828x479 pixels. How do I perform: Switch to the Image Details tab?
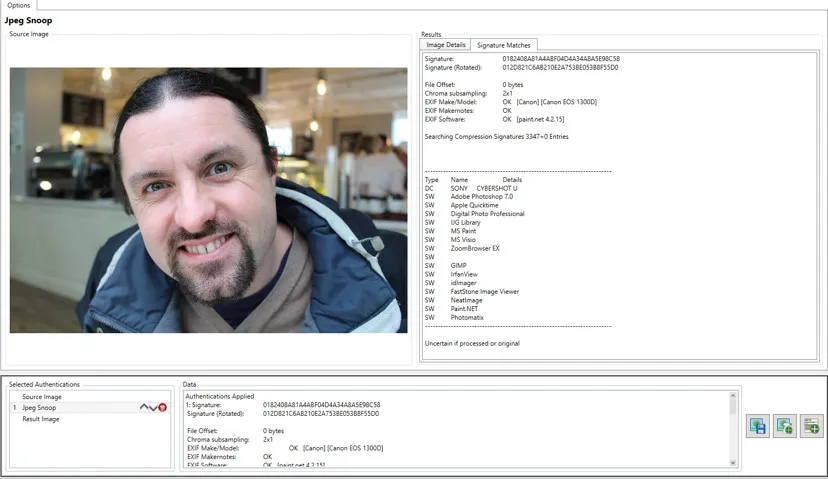point(446,45)
